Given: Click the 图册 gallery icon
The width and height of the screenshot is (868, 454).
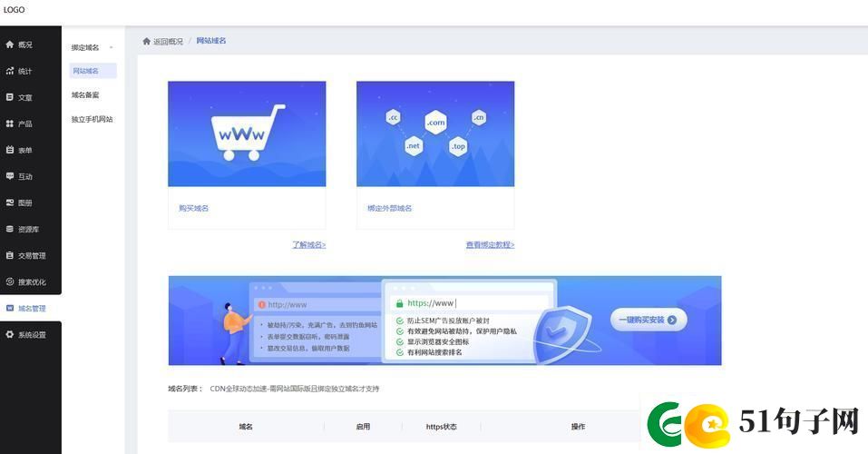Looking at the screenshot, I should click(x=9, y=202).
